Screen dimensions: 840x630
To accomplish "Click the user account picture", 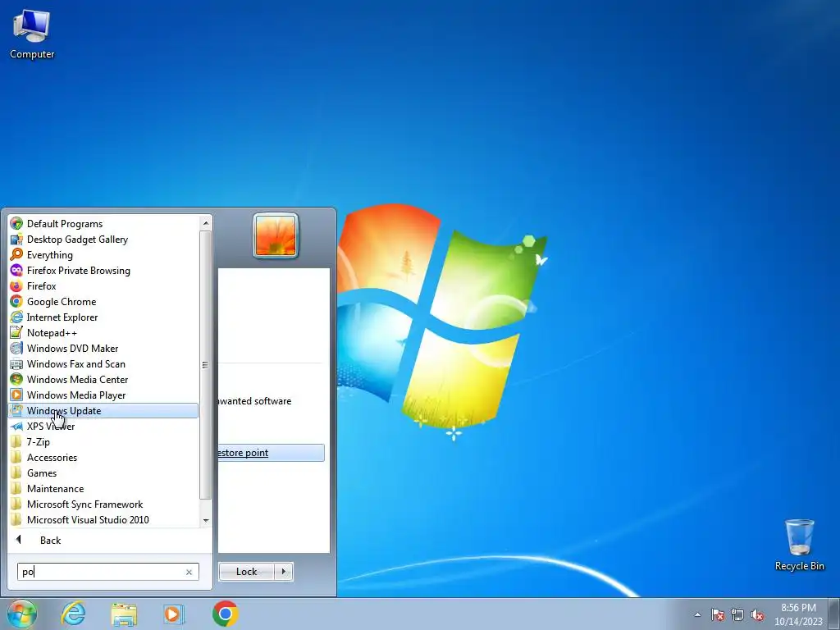I will 276,235.
